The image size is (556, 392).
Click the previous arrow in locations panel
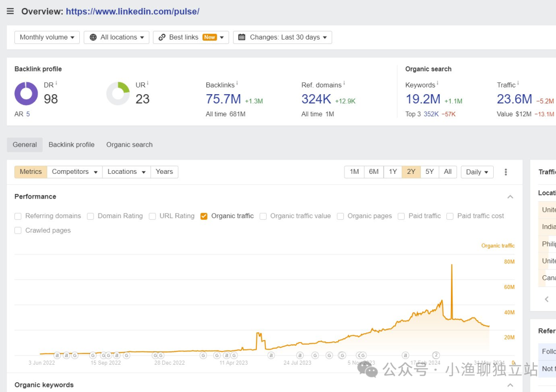(x=547, y=299)
